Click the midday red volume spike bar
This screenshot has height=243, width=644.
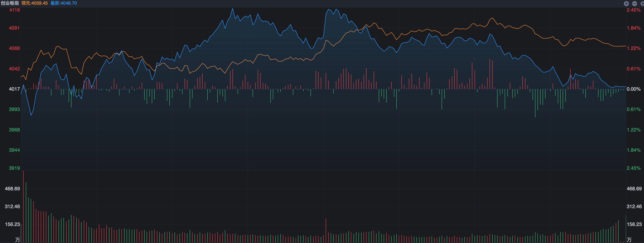click(x=326, y=230)
